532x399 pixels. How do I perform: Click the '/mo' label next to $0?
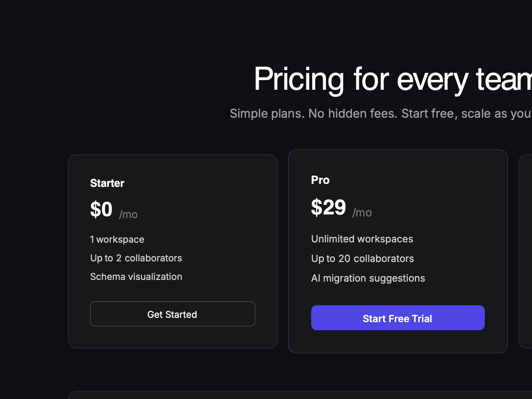coord(128,214)
